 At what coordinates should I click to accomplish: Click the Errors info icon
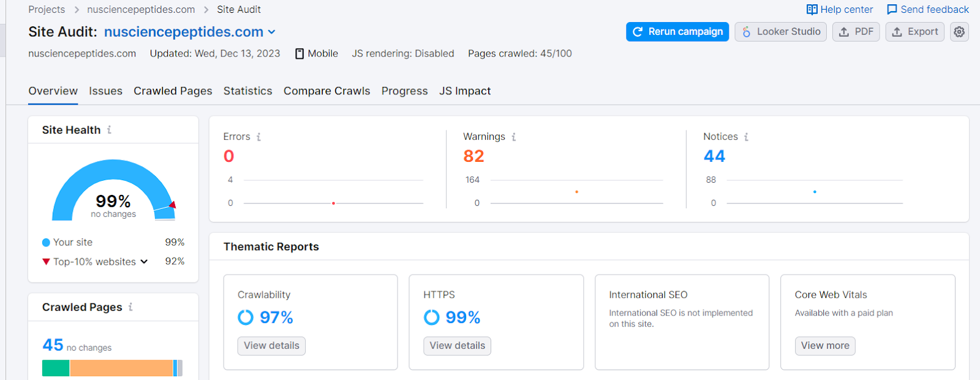click(x=258, y=137)
